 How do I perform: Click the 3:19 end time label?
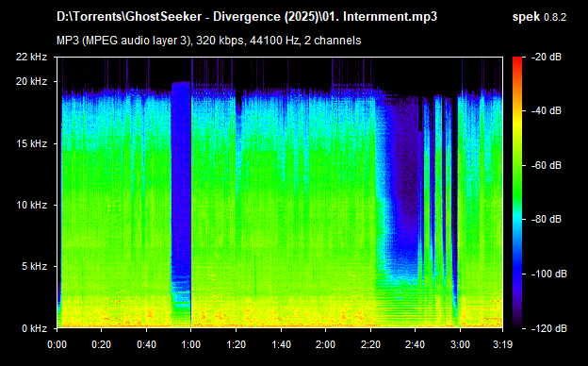502,344
